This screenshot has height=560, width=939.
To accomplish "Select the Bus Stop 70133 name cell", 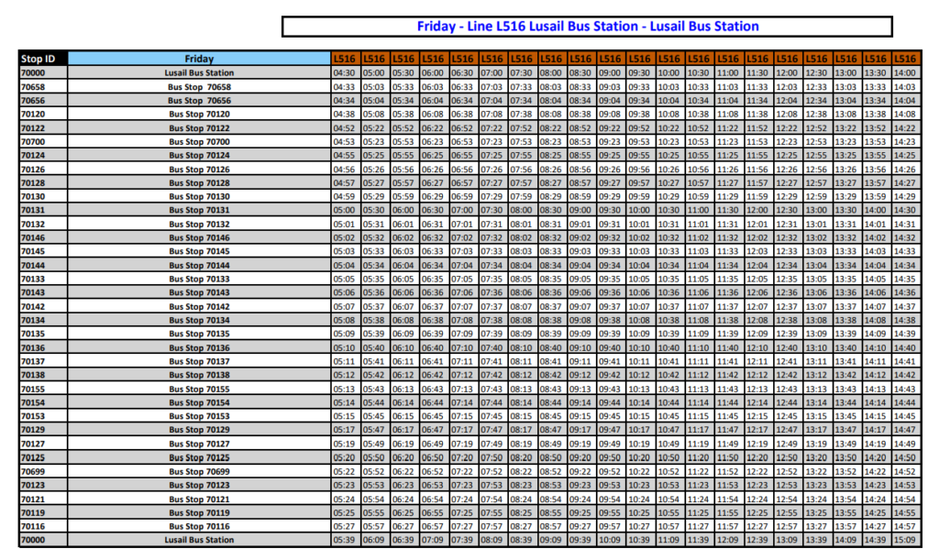I will pos(199,279).
